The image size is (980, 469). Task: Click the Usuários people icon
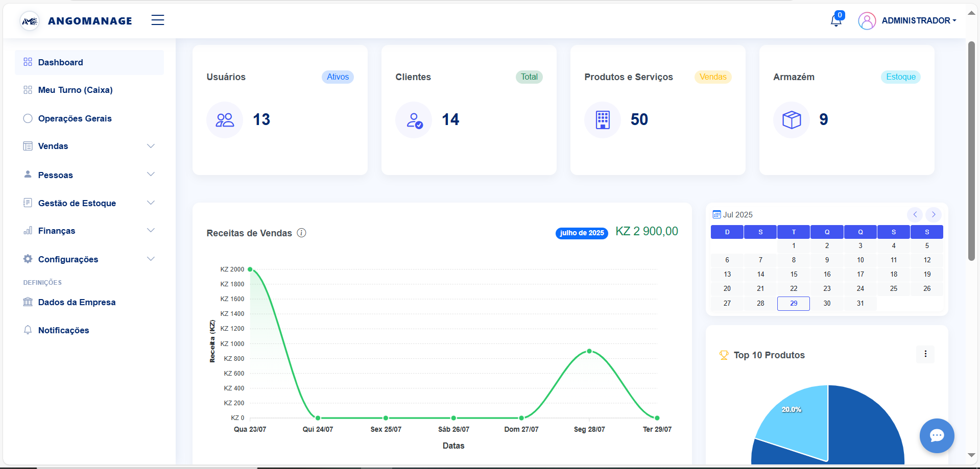pyautogui.click(x=225, y=120)
